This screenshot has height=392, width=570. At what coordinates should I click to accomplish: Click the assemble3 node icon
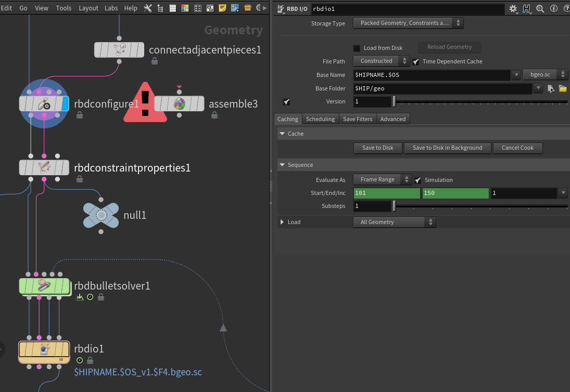pyautogui.click(x=179, y=103)
